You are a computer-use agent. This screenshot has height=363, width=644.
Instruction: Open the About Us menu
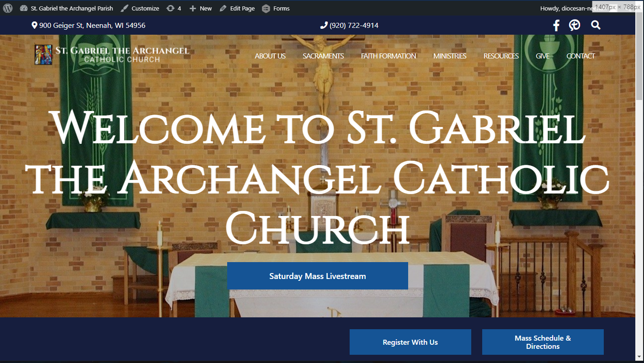[x=270, y=56]
